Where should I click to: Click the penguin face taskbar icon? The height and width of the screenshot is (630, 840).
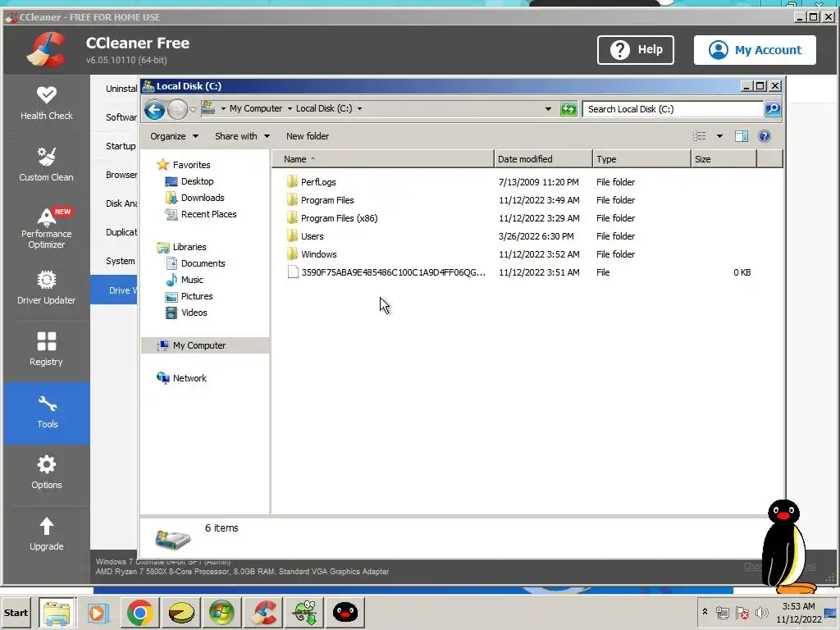pyautogui.click(x=345, y=612)
